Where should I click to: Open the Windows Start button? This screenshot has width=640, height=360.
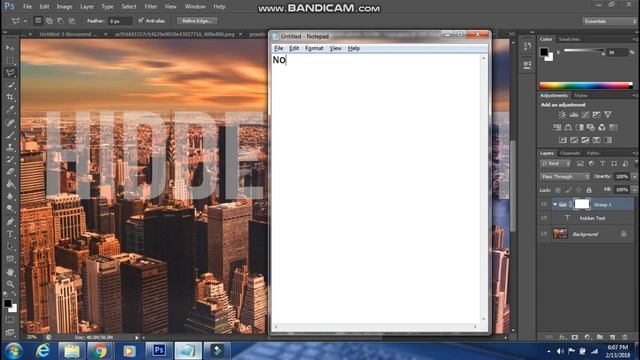tap(13, 351)
